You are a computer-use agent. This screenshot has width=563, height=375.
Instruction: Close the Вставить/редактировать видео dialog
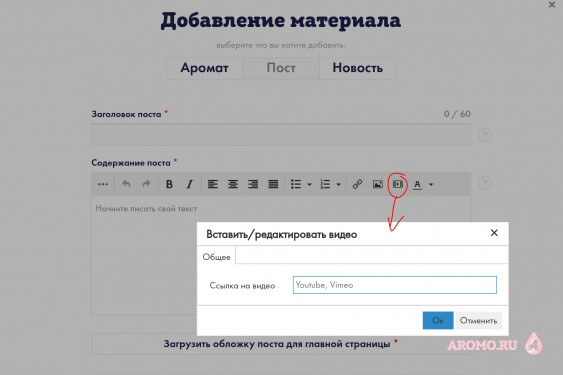(494, 233)
